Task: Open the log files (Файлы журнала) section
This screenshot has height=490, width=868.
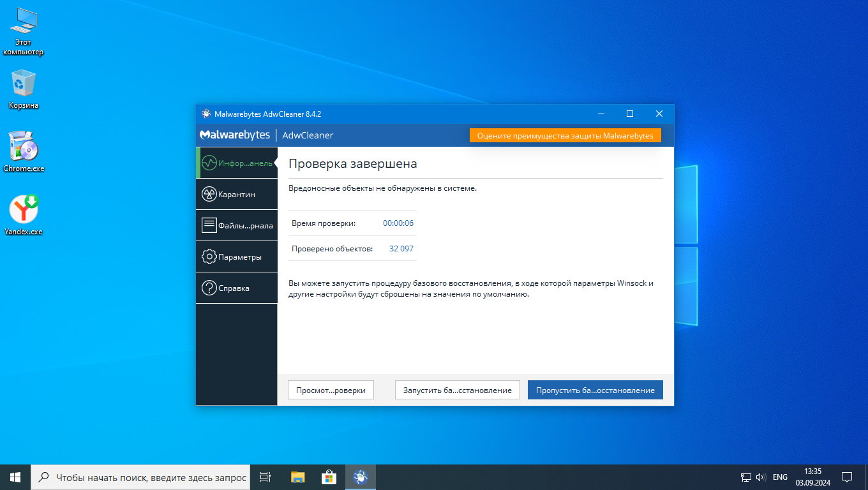Action: 237,225
